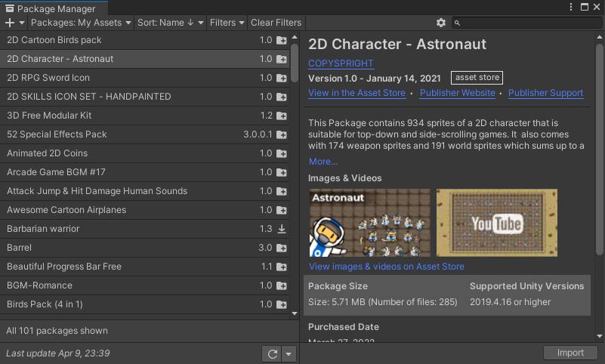This screenshot has width=605, height=364.
Task: Select Birds Pack (4 in 1) row
Action: (145, 304)
